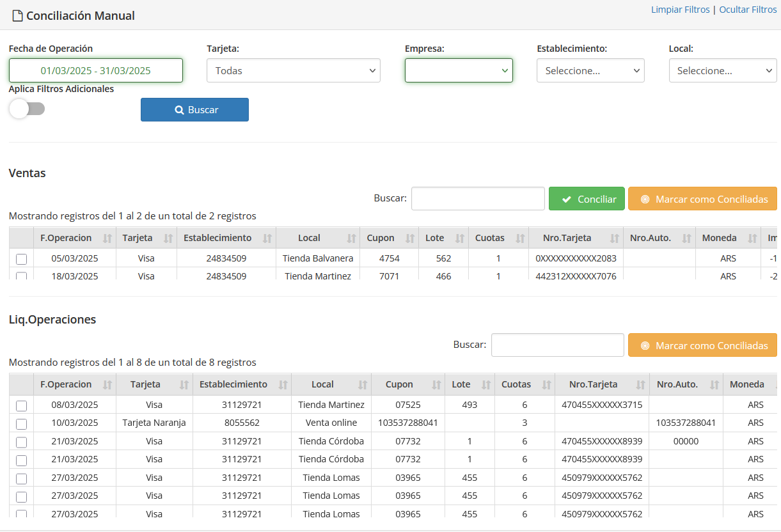Sort Ventas table by Moneda column
The height and width of the screenshot is (532, 781).
(727, 238)
